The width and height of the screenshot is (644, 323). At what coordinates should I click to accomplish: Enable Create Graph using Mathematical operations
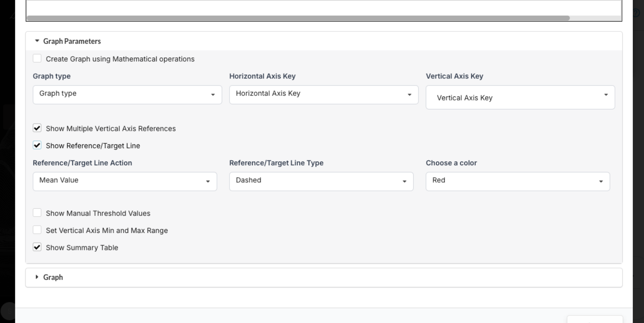click(x=37, y=58)
